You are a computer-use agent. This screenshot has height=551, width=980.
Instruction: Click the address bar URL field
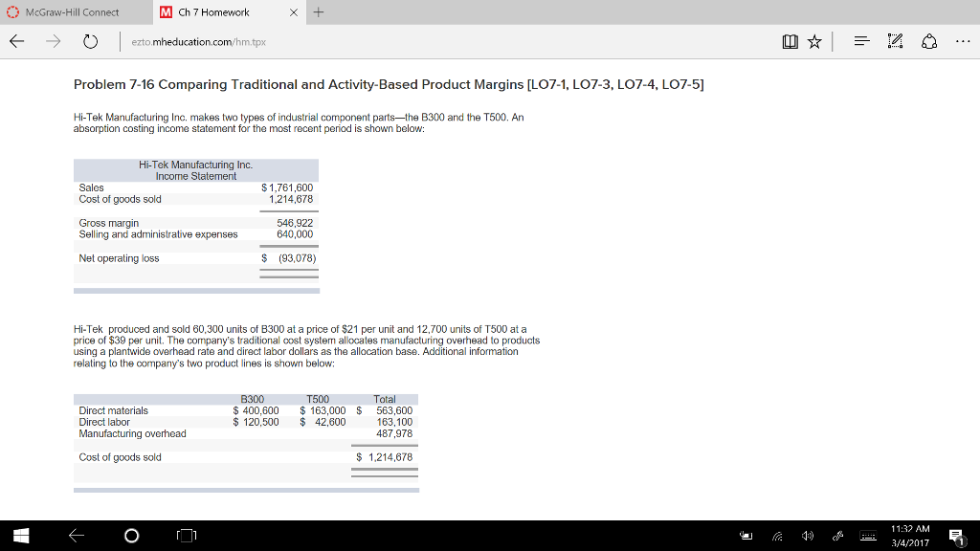198,42
